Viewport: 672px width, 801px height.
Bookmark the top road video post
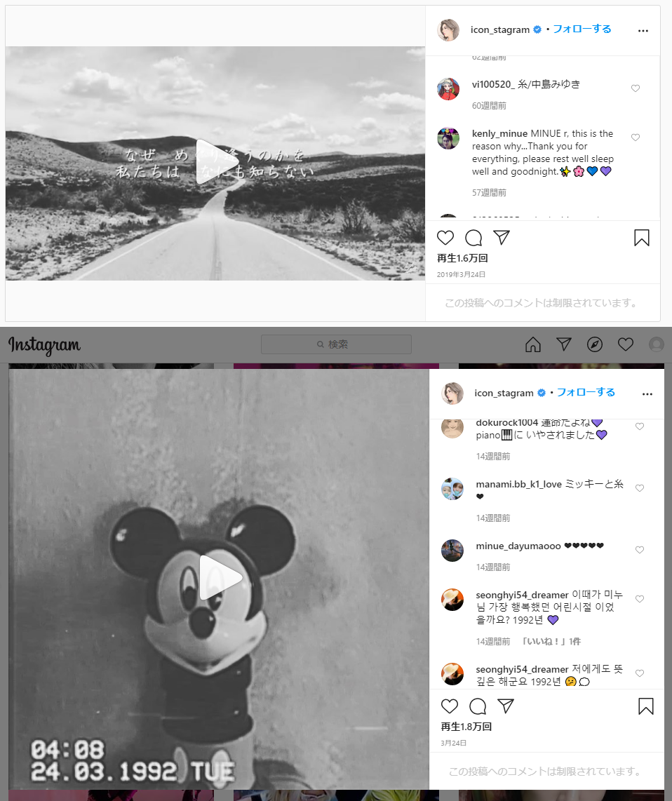click(x=641, y=238)
